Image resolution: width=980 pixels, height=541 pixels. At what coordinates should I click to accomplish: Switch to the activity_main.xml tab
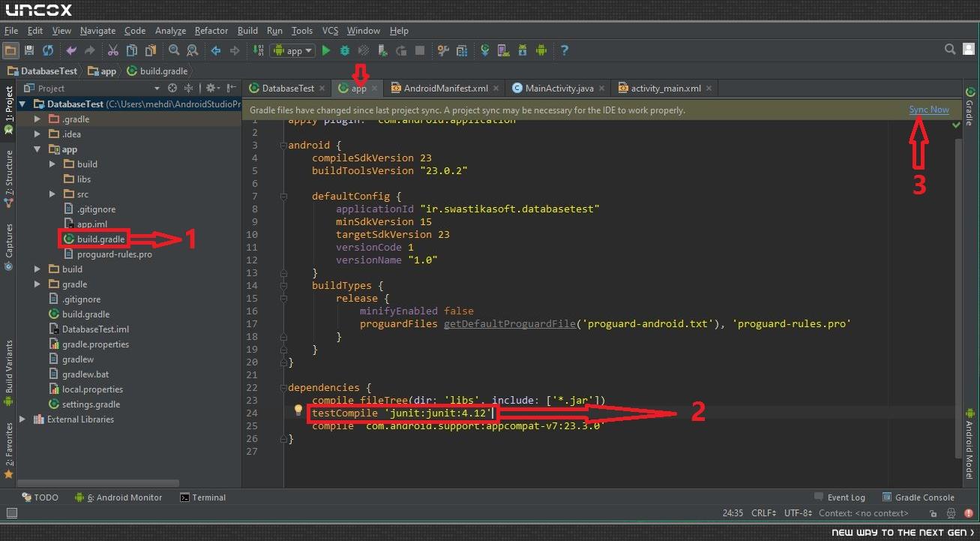666,88
